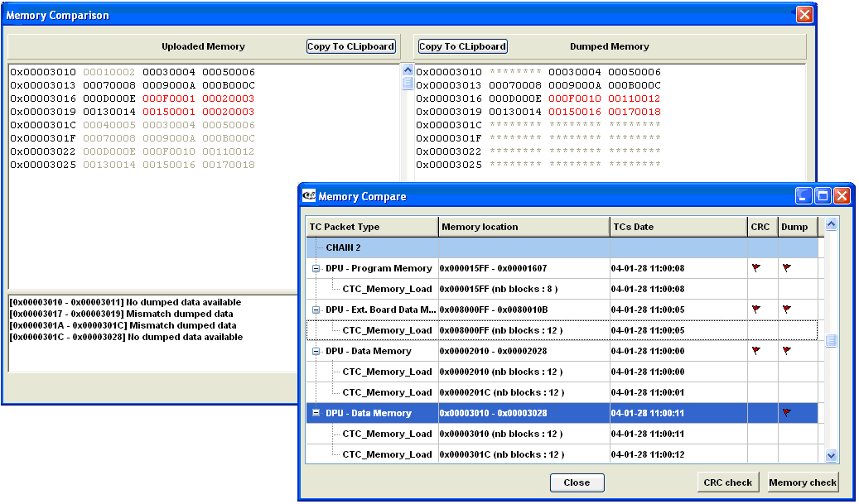Click CRC flag in Ext. Board Data row
859x504 pixels.
click(755, 310)
